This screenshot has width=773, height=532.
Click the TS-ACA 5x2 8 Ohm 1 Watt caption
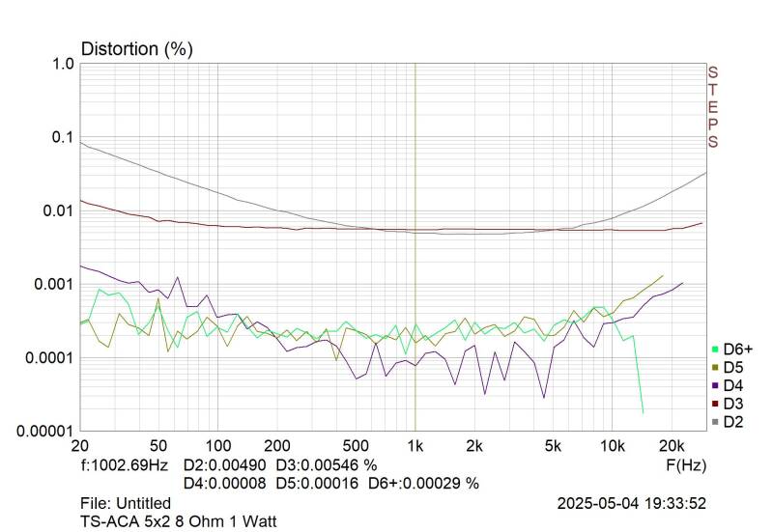click(x=179, y=521)
